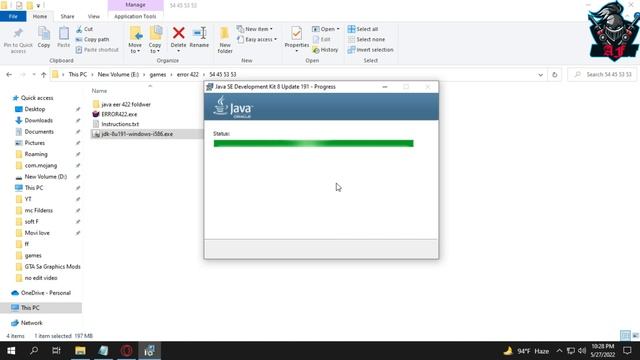
Task: Click the Java installer progress bar
Action: point(313,143)
